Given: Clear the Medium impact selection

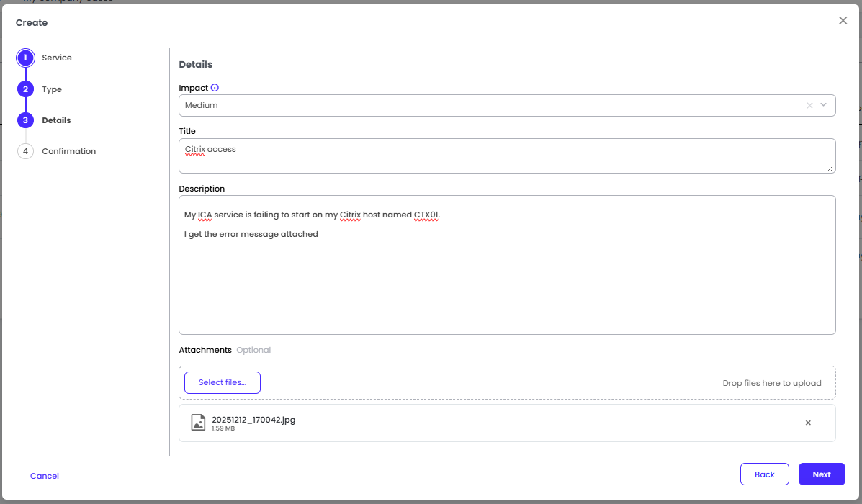Looking at the screenshot, I should click(x=809, y=105).
